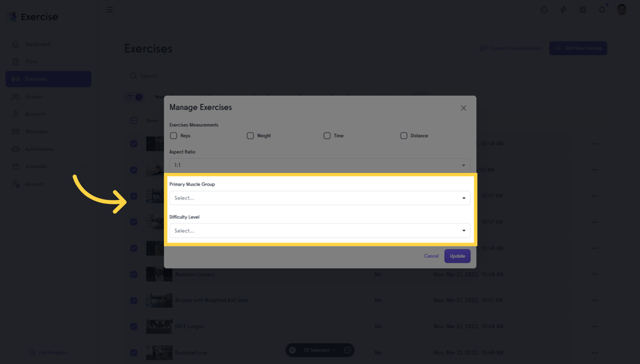Click the lightning bolt icon
640x364 pixels.
point(563,9)
